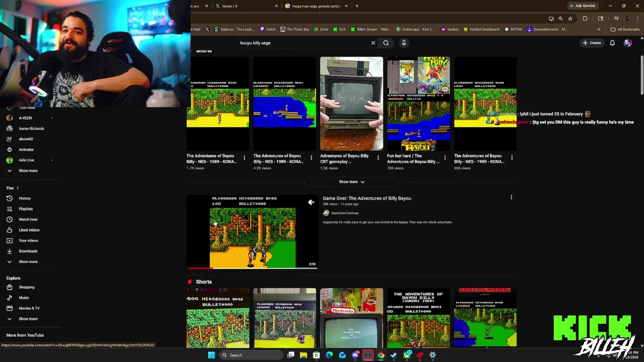Open the KickBot Dashboard bookmark
This screenshot has height=362, width=644.
481,29
